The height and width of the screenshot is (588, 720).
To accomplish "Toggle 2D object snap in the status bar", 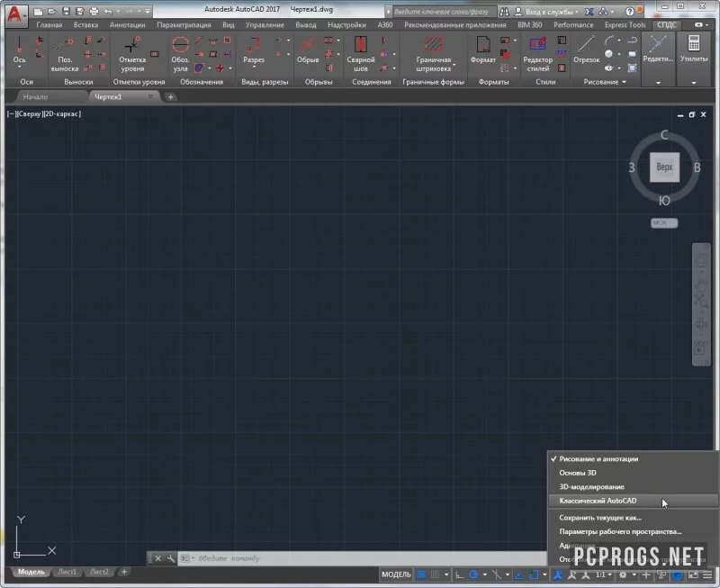I will (x=534, y=574).
